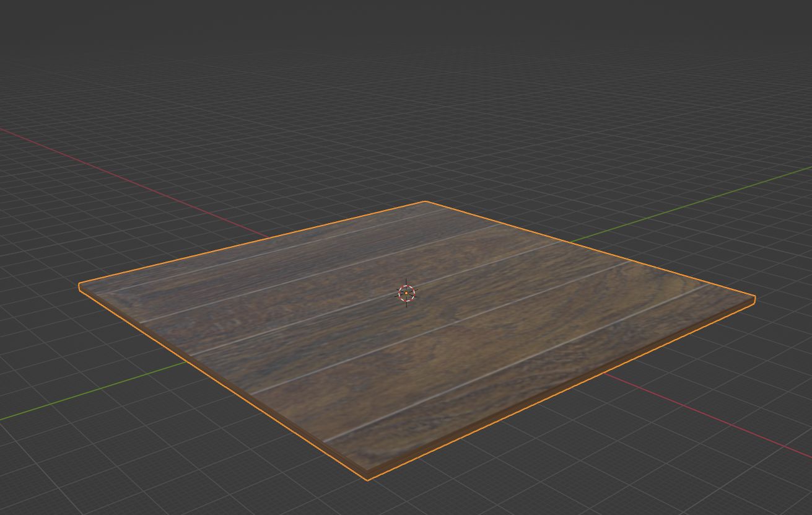Click the 3D cursor crosshair at center
Viewport: 812px width, 515px height.
(x=406, y=294)
